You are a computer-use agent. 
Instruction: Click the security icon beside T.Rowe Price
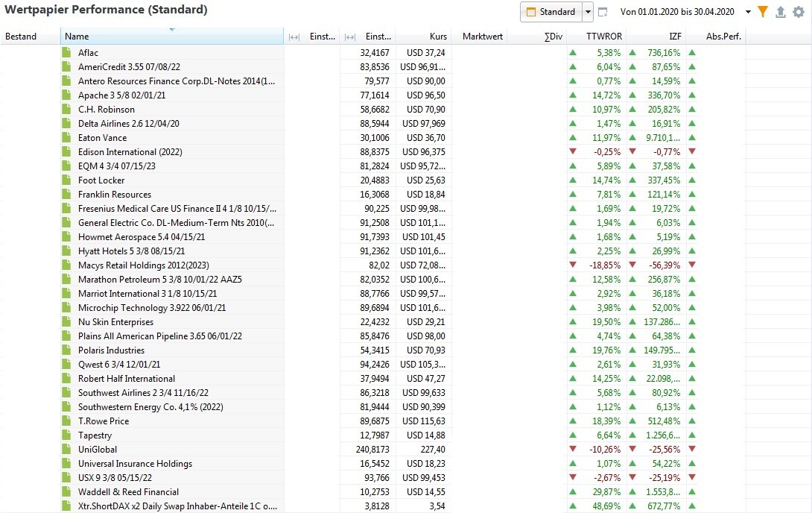click(66, 421)
